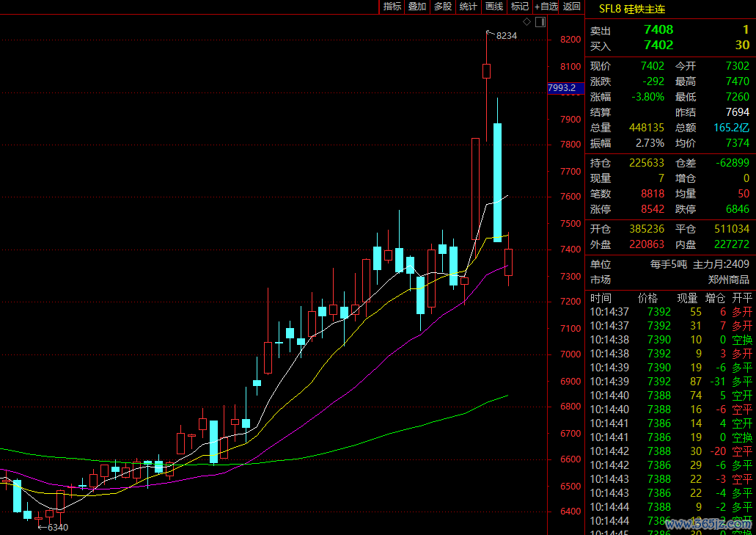Select the 叠加 overlay option
The width and height of the screenshot is (756, 535).
[417, 7]
